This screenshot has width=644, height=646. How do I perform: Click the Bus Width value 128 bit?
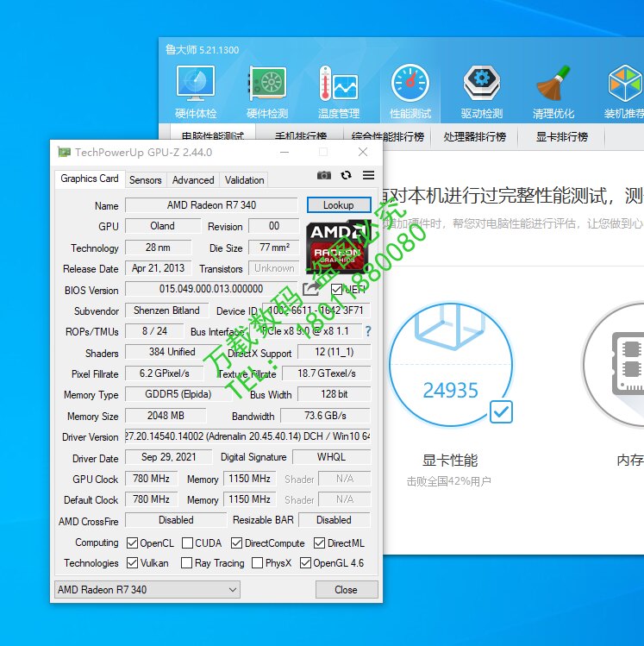pos(334,394)
